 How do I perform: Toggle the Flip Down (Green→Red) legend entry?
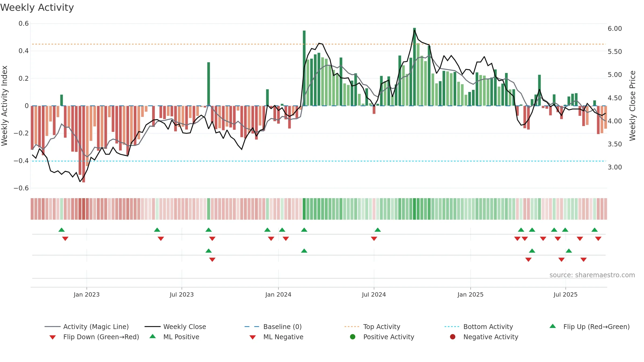tap(94, 337)
